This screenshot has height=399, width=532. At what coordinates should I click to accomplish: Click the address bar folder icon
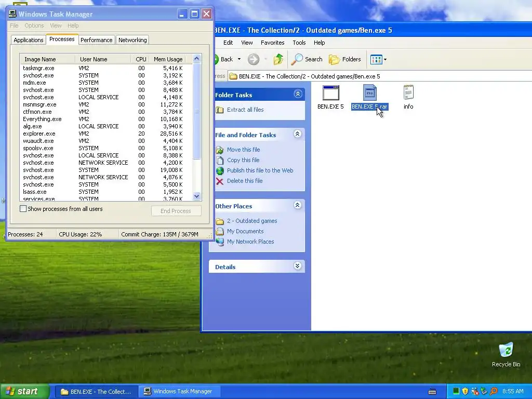point(233,76)
